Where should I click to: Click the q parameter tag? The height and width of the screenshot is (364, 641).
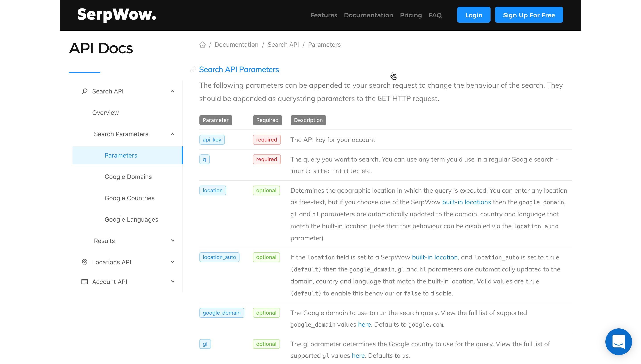[204, 159]
